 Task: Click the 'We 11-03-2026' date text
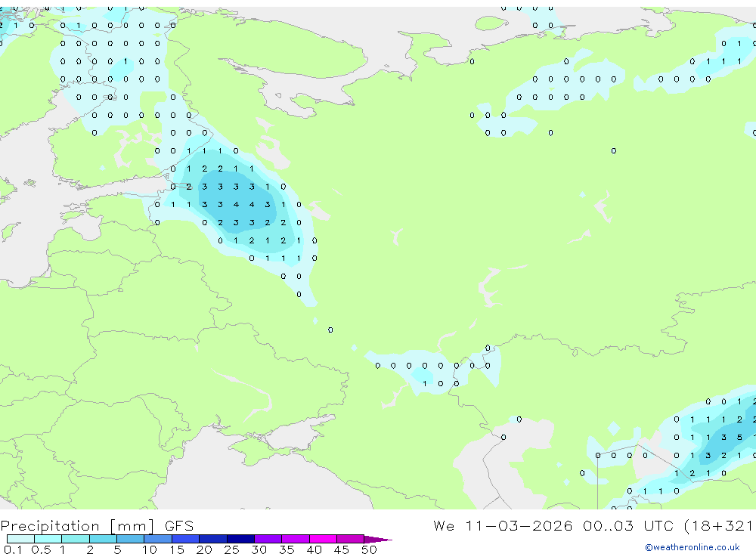(x=503, y=525)
